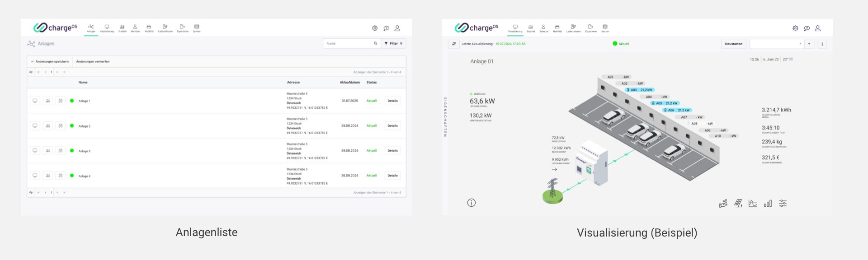Viewport: 868px width, 260px height.
Task: Open statistics icon for Anlage 2
Action: (x=47, y=125)
